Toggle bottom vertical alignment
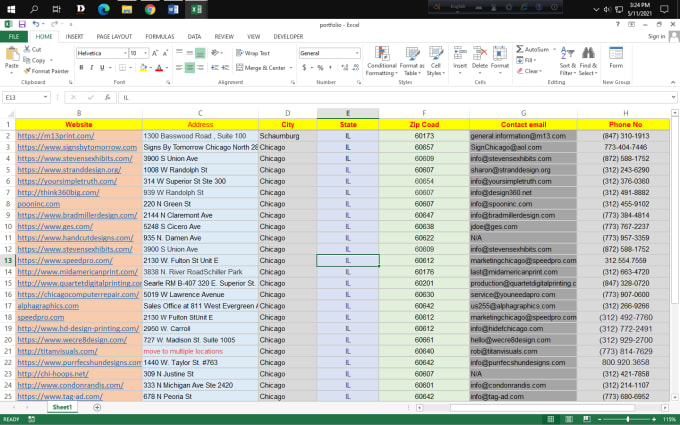 click(200, 53)
